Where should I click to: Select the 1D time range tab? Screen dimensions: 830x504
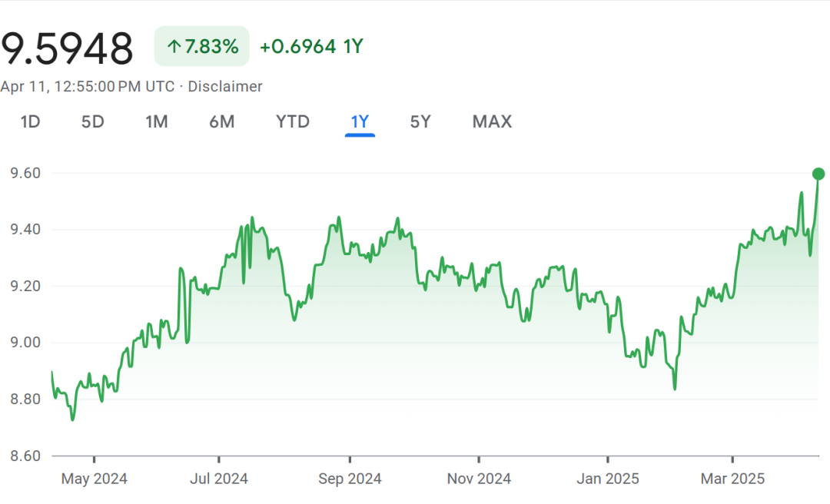click(30, 121)
